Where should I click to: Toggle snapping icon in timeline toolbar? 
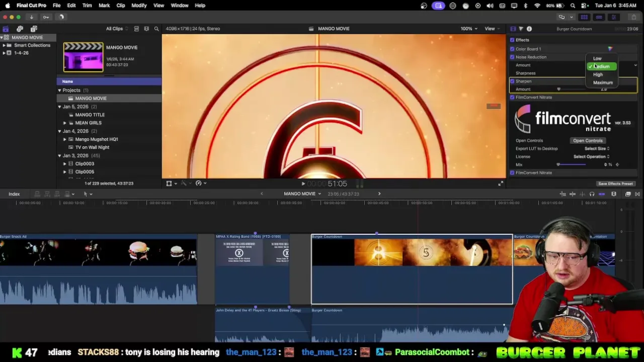602,194
